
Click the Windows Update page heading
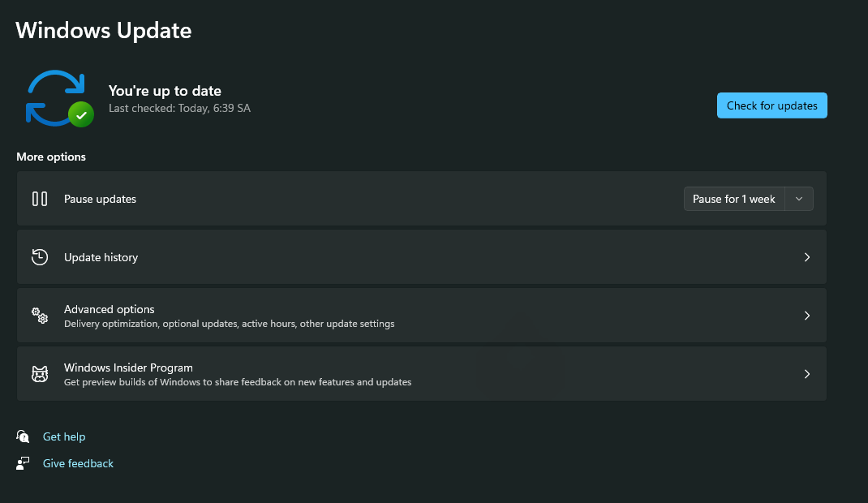coord(104,31)
